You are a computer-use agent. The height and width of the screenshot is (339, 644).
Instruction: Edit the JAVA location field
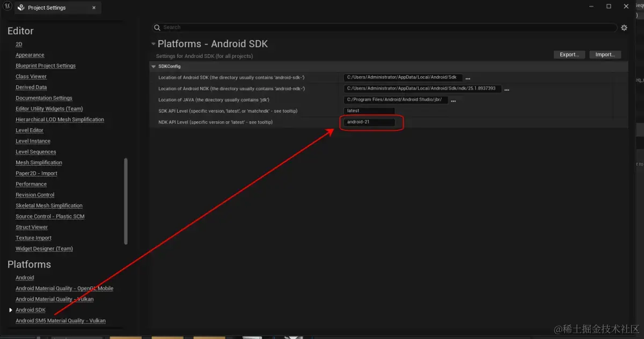(x=396, y=100)
